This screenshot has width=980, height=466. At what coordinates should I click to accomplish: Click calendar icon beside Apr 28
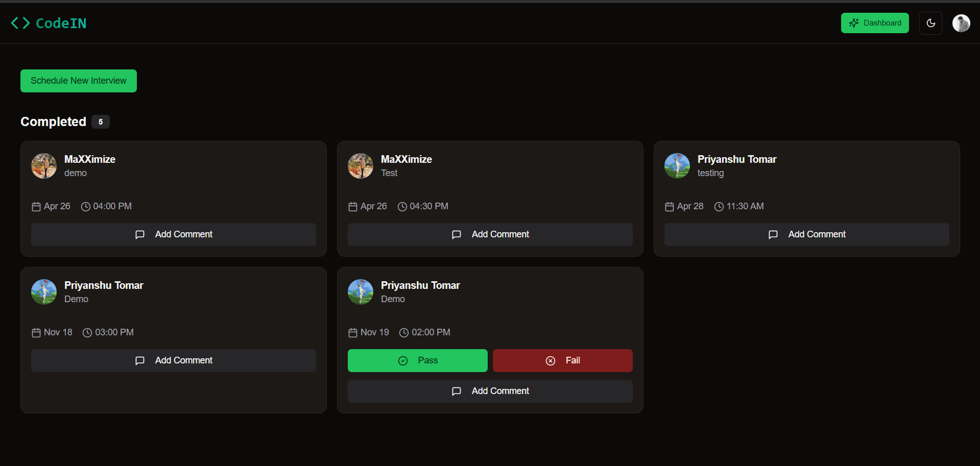[670, 207]
